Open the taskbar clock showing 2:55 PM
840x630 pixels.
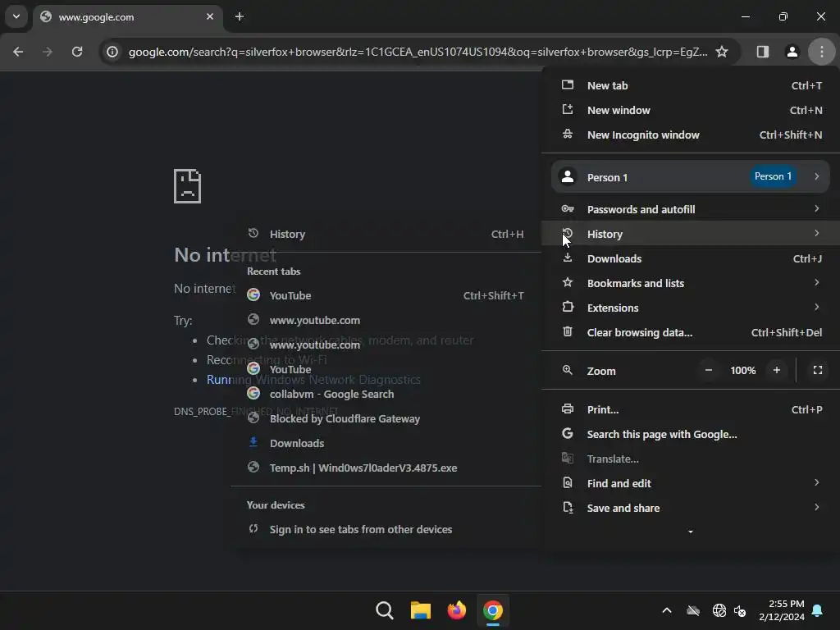coord(782,610)
